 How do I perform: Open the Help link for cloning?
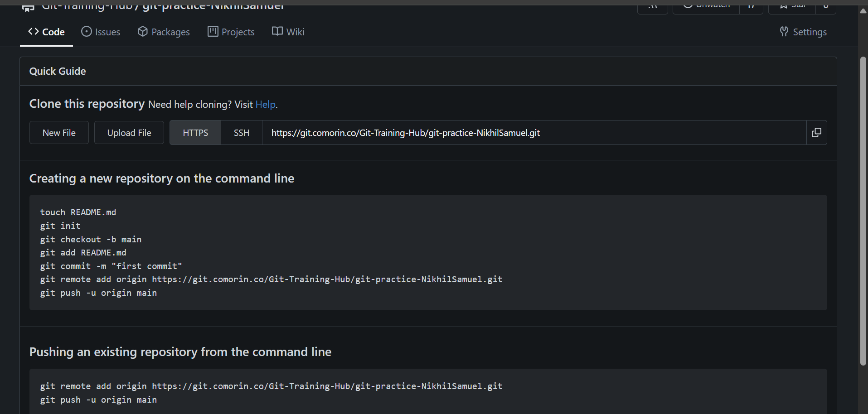(x=265, y=105)
